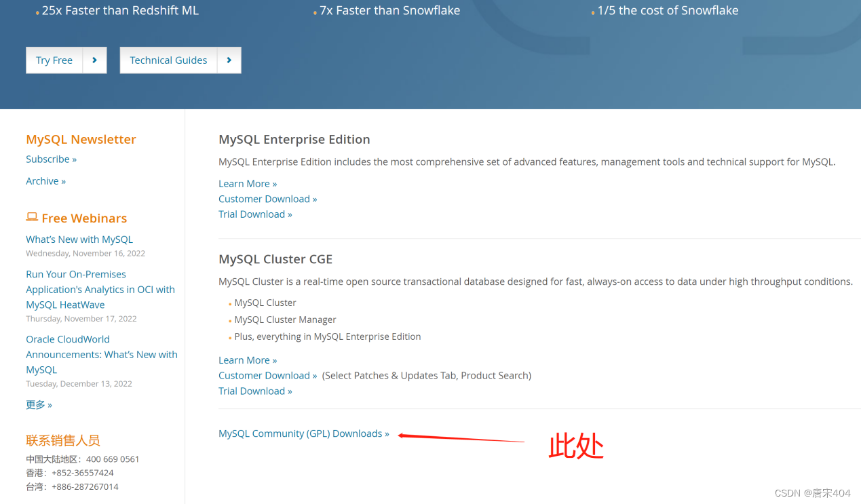
Task: Click the Free Webinars laptop icon
Action: 32,217
